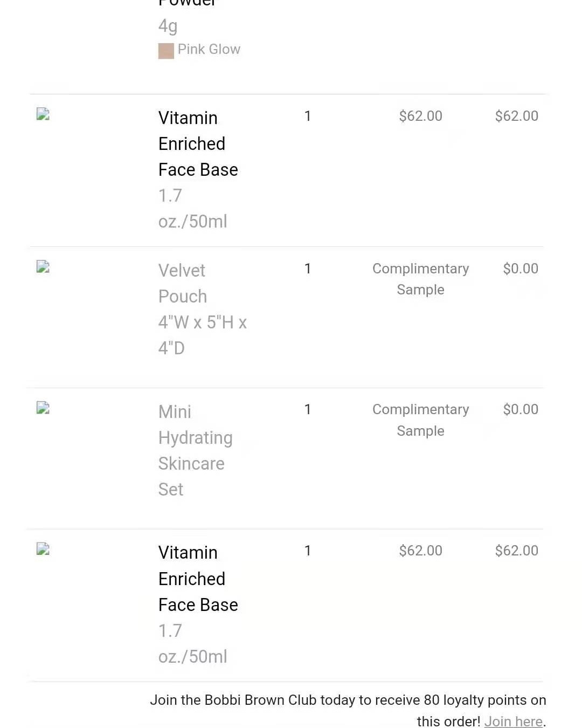582x728 pixels.
Task: Click the Velvet Pouch $0.00 total
Action: (521, 269)
